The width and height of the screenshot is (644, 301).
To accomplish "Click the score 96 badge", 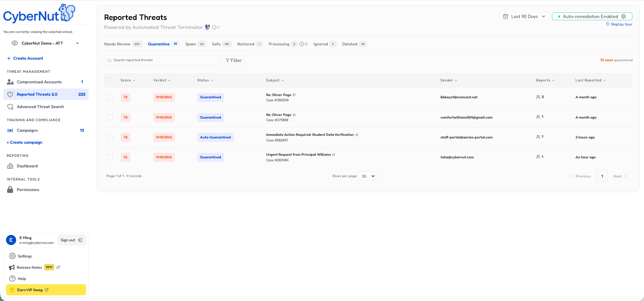I will point(125,157).
